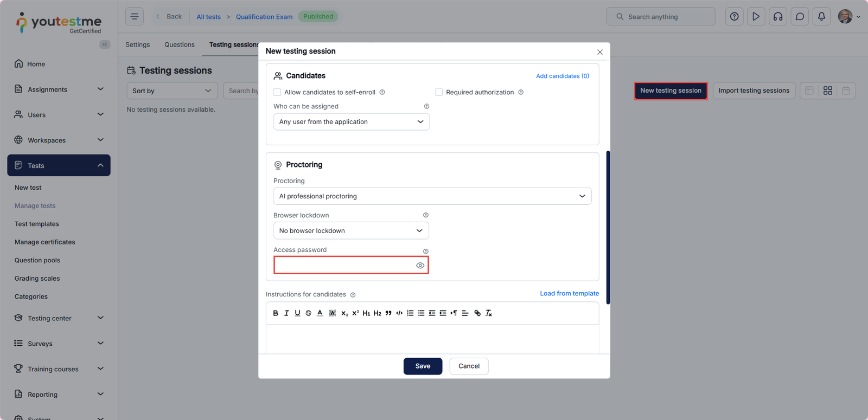The image size is (868, 420).
Task: Enable Allow candidates to self-enroll checkbox
Action: pos(277,92)
